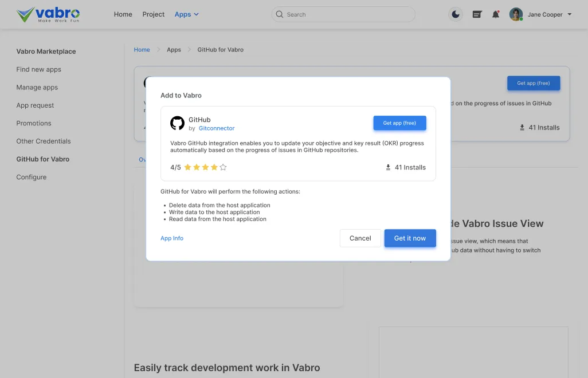The image size is (588, 378).
Task: Click the installs download icon in dialog
Action: (x=388, y=167)
